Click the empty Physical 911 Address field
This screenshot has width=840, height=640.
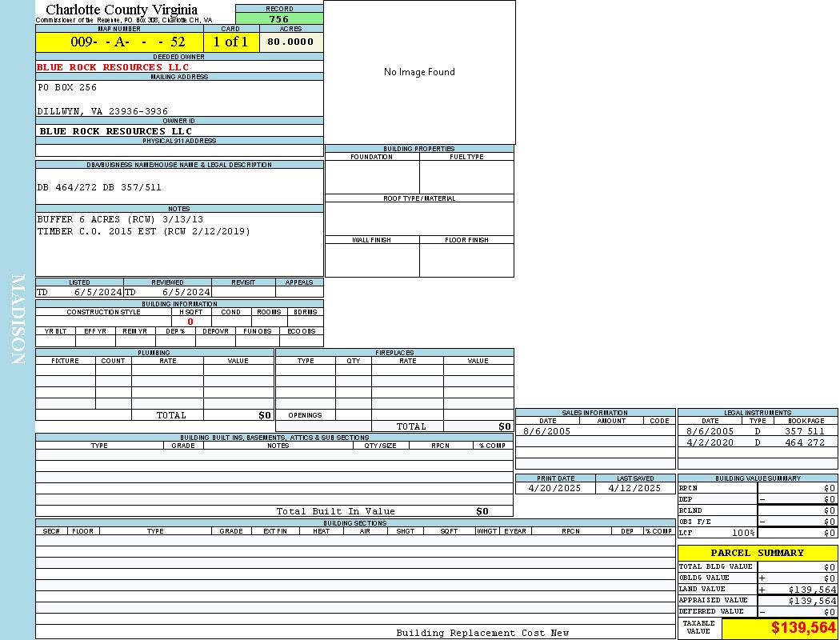pyautogui.click(x=179, y=150)
